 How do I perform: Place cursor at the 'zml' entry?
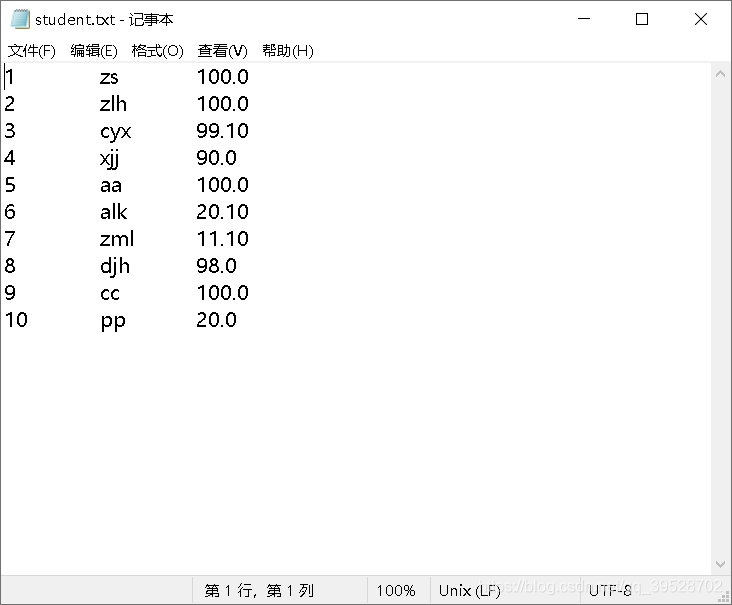pos(117,239)
